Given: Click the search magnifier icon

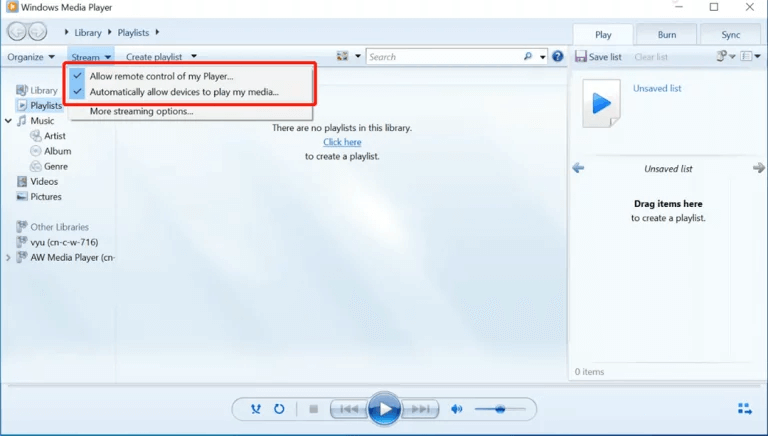Looking at the screenshot, I should (528, 56).
